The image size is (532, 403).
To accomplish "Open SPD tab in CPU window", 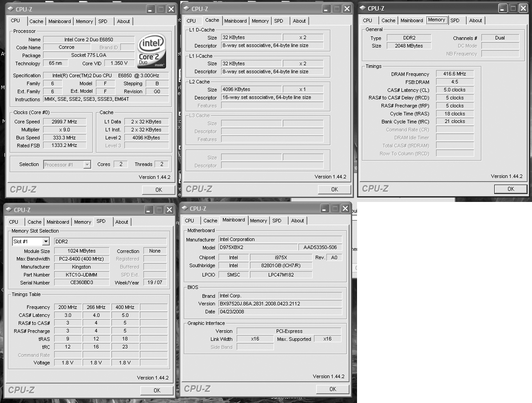I will 103,21.
